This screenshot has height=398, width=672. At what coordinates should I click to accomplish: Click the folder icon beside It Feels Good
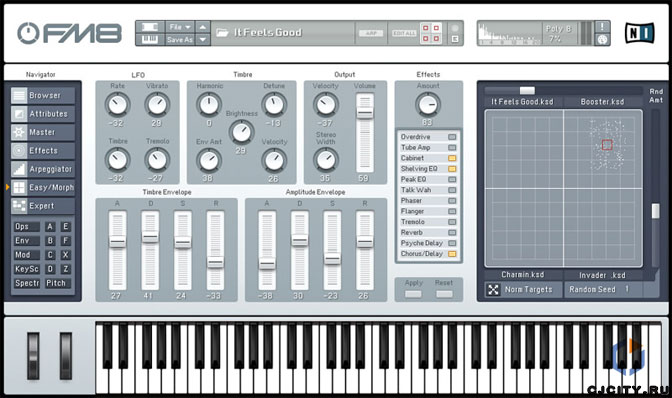(222, 33)
